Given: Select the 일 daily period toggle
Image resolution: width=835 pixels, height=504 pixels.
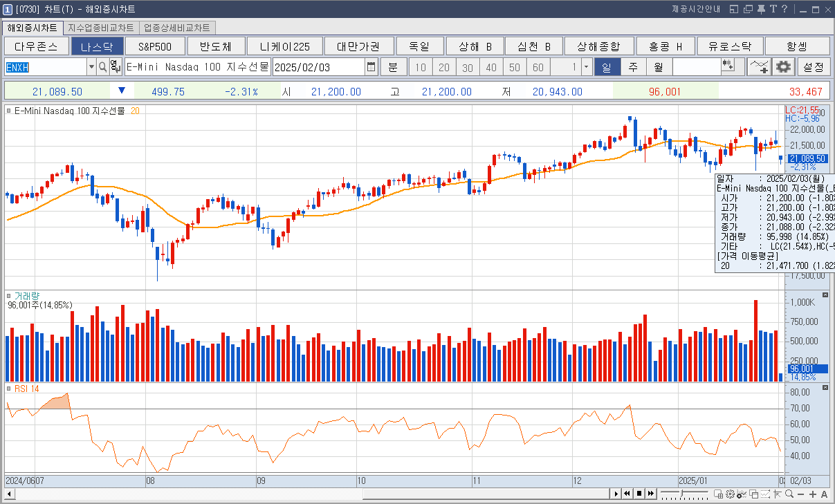Looking at the screenshot, I should click(607, 67).
